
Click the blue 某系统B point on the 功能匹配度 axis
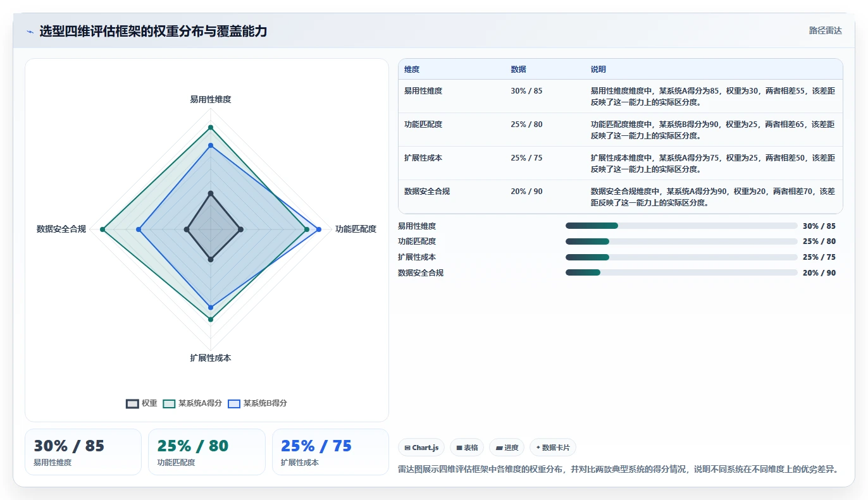pos(319,229)
